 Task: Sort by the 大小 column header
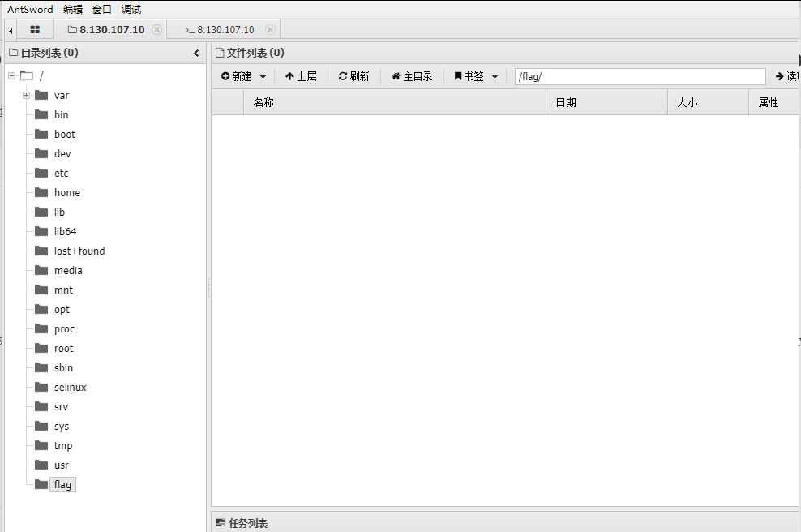pyautogui.click(x=708, y=102)
